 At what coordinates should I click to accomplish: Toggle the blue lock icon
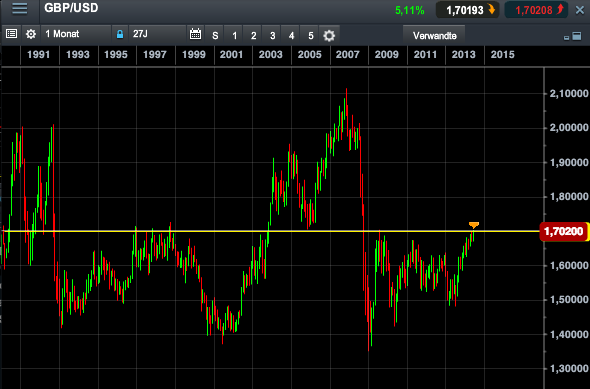[x=120, y=34]
